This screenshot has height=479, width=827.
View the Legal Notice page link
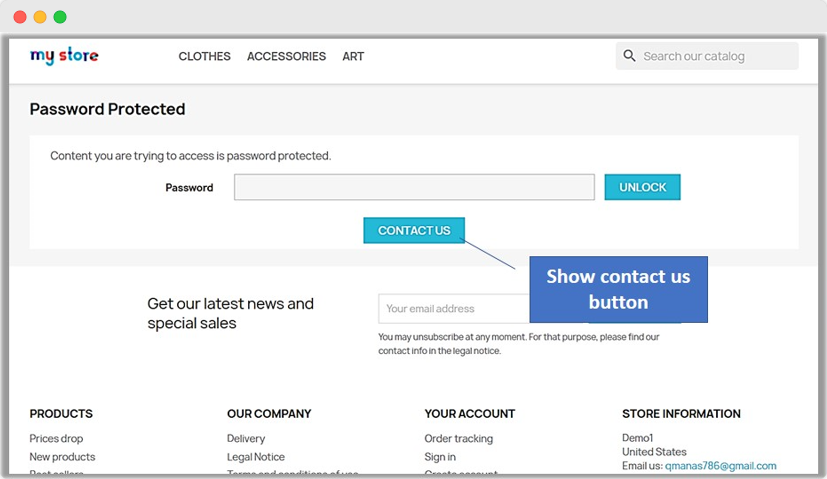[x=256, y=457]
